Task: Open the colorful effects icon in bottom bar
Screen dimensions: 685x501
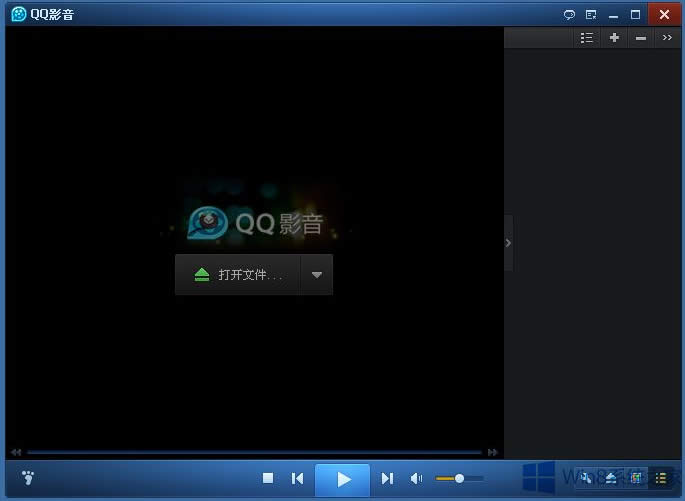Action: 636,479
